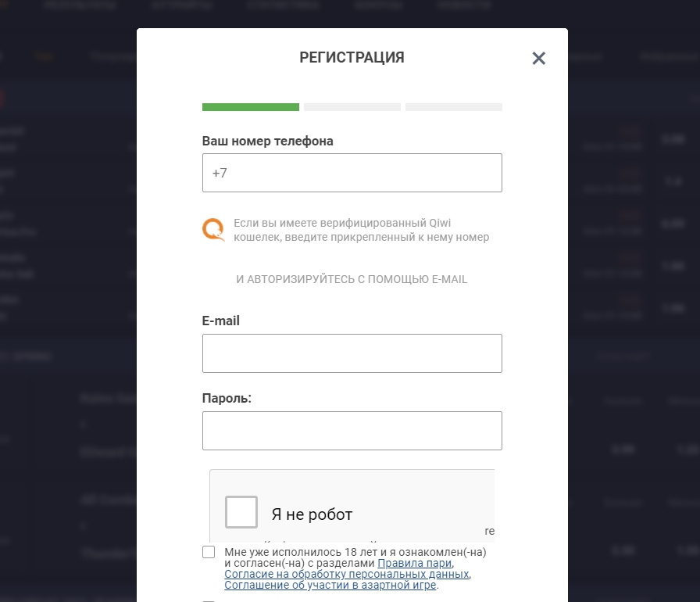Tick the reCAPTCHA square checkbox
The width and height of the screenshot is (700, 602).
(x=241, y=512)
